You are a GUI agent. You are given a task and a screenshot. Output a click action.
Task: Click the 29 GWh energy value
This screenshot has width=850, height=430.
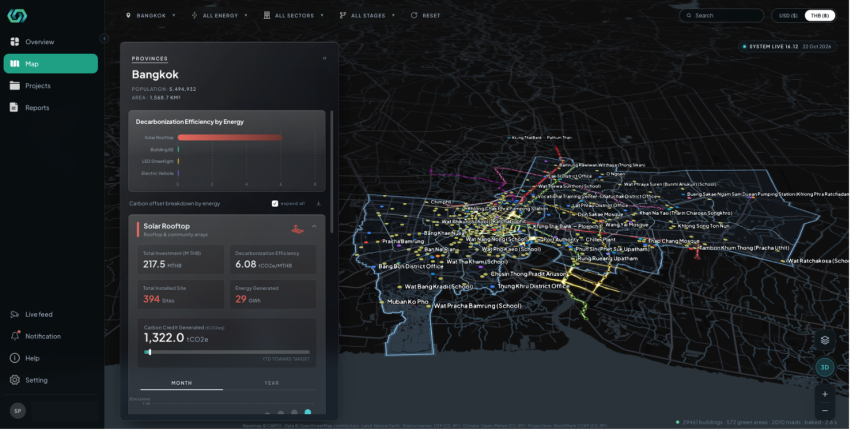[241, 299]
